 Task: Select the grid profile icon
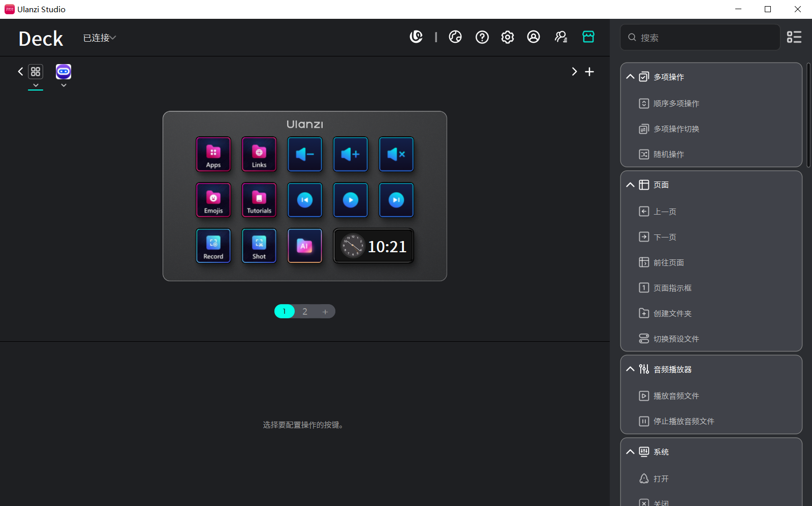click(36, 72)
